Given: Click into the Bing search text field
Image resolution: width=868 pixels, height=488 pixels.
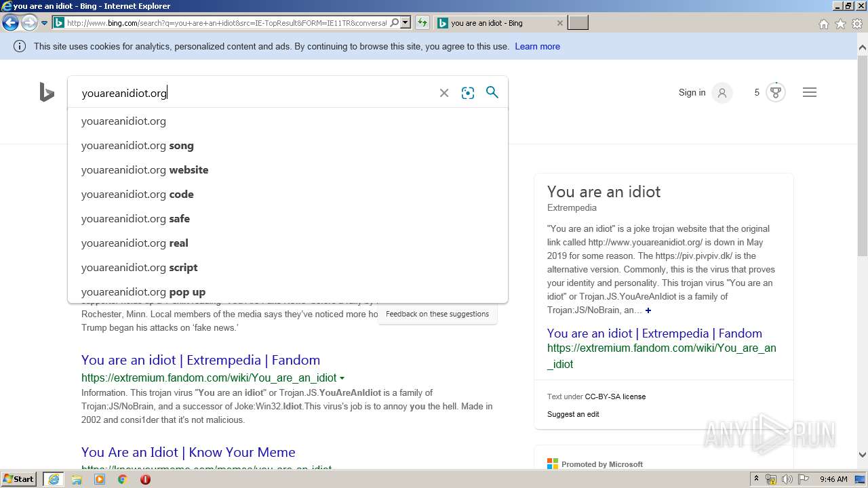Looking at the screenshot, I should pos(256,93).
